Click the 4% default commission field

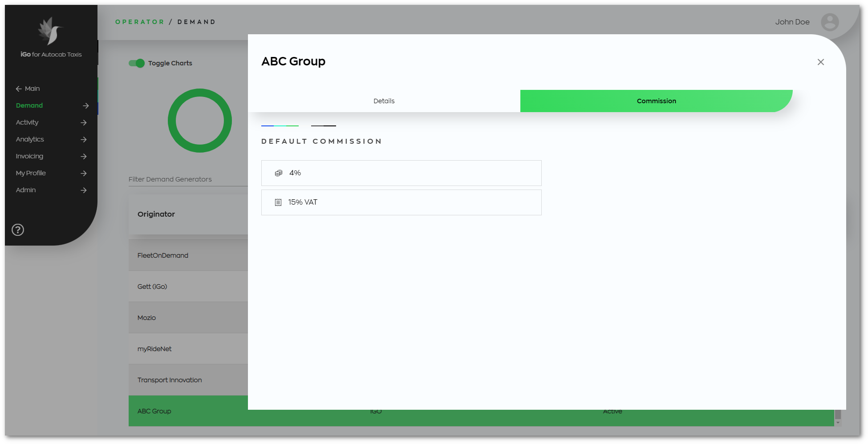pos(401,173)
